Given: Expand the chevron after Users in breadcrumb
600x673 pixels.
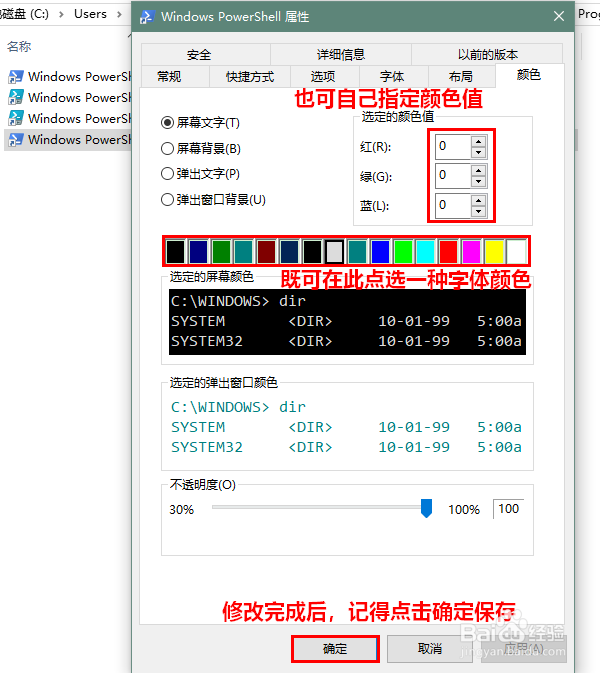Looking at the screenshot, I should (119, 14).
